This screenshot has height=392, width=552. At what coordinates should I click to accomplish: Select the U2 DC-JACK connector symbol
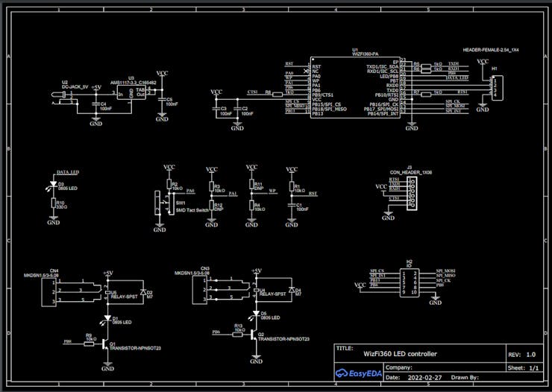point(64,98)
